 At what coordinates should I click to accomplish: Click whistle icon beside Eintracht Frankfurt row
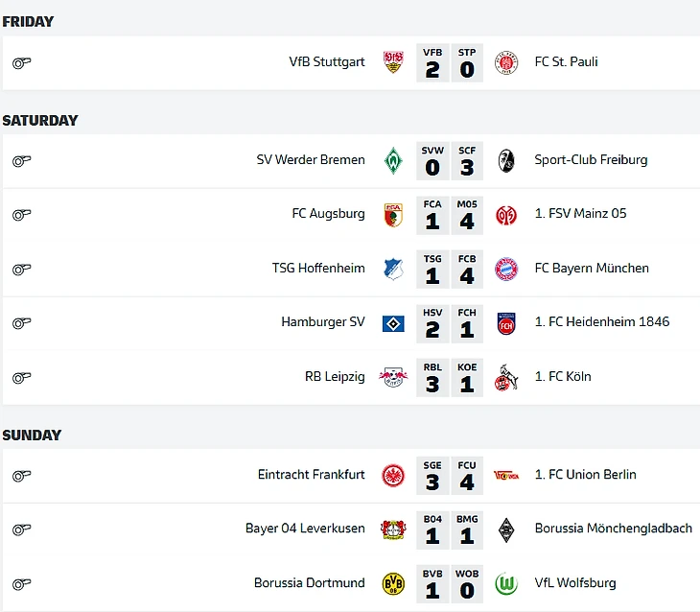[x=21, y=476]
